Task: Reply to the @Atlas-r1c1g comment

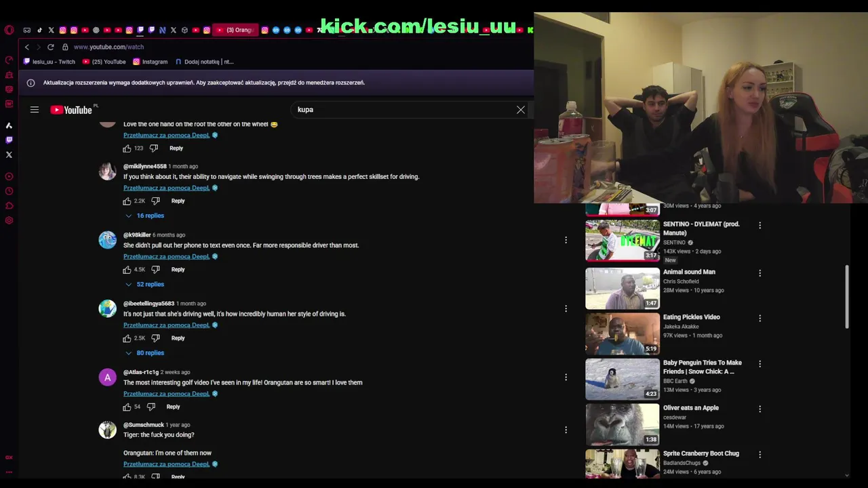Action: [173, 407]
